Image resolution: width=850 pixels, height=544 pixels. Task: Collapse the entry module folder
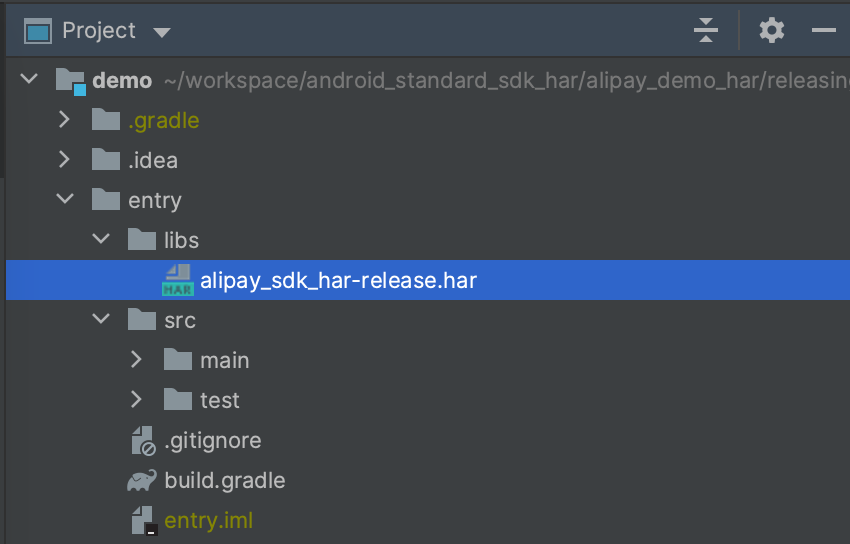(65, 199)
